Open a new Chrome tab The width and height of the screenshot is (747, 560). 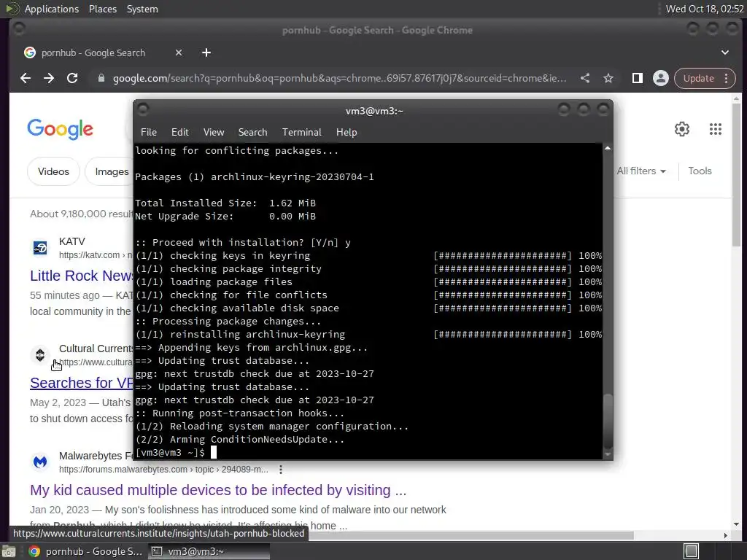click(206, 52)
